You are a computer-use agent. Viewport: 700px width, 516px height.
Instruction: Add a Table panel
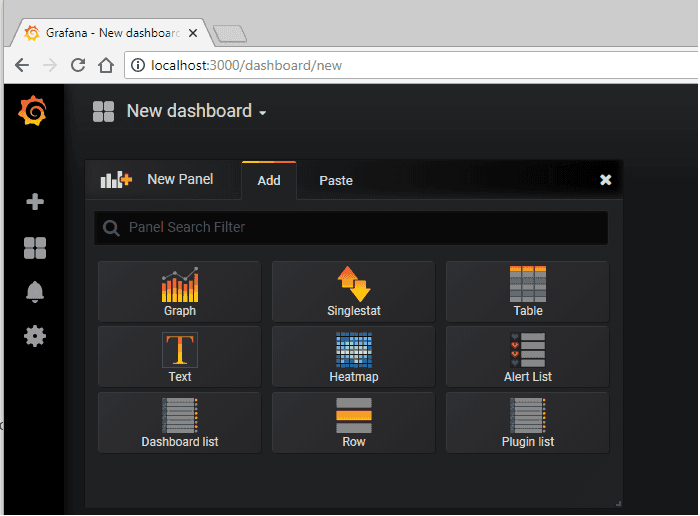click(x=527, y=291)
